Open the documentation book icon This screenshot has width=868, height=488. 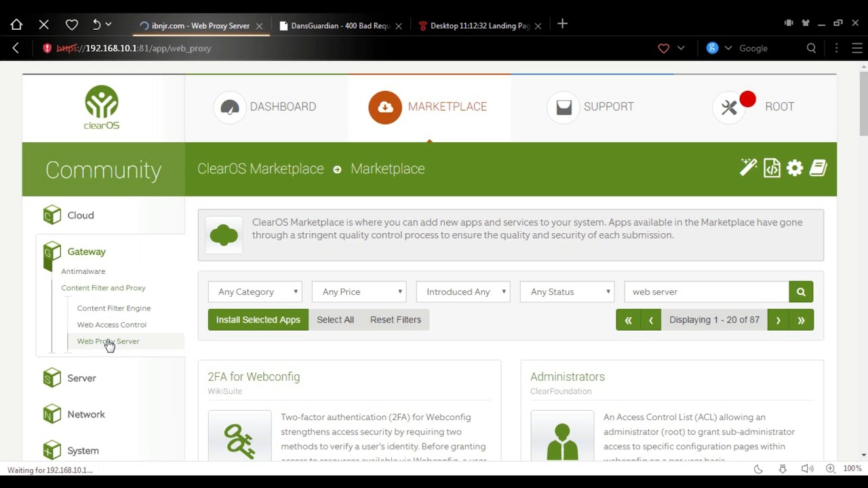(x=818, y=168)
